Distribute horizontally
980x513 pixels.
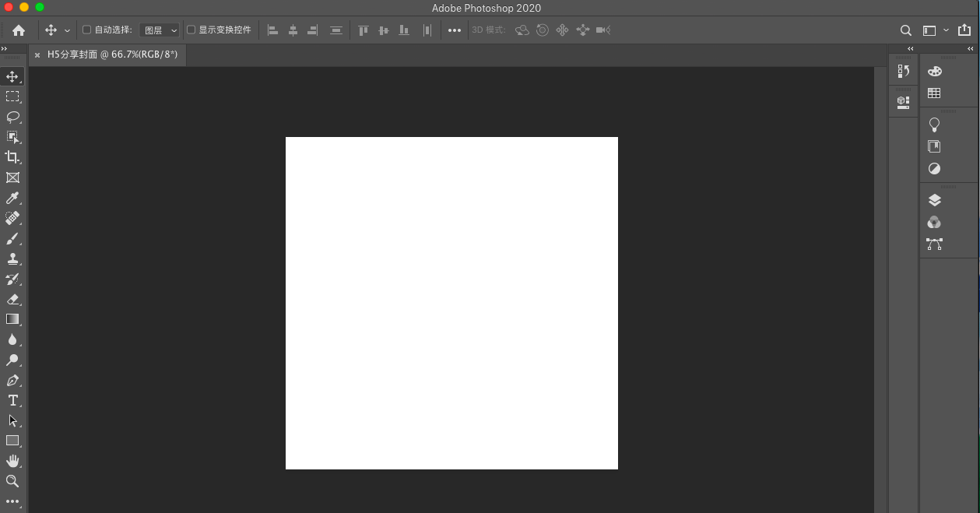(x=427, y=30)
